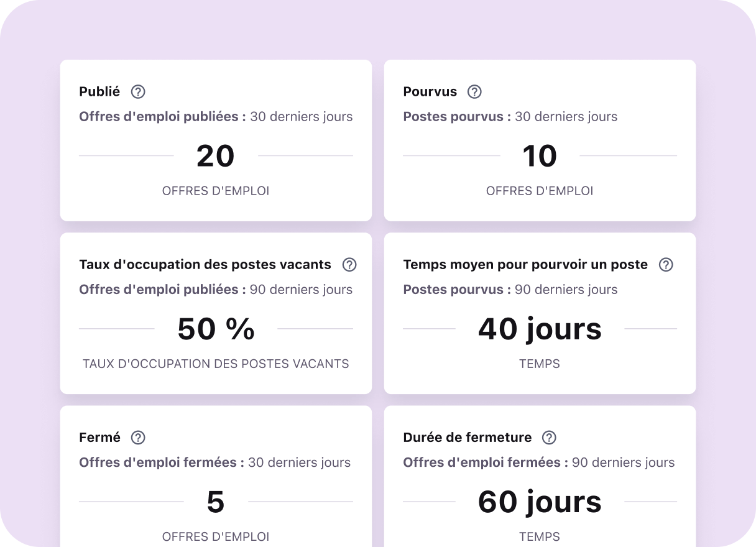Viewport: 756px width, 547px height.
Task: Select the 50 % occupancy rate value
Action: pyautogui.click(x=216, y=329)
